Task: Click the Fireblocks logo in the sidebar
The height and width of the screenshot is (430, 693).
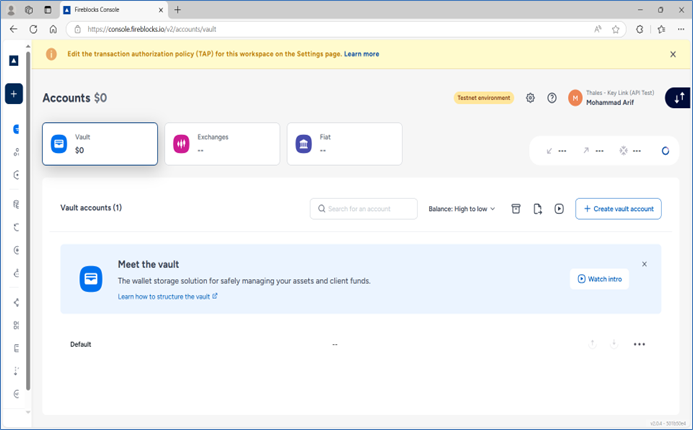Action: click(14, 61)
